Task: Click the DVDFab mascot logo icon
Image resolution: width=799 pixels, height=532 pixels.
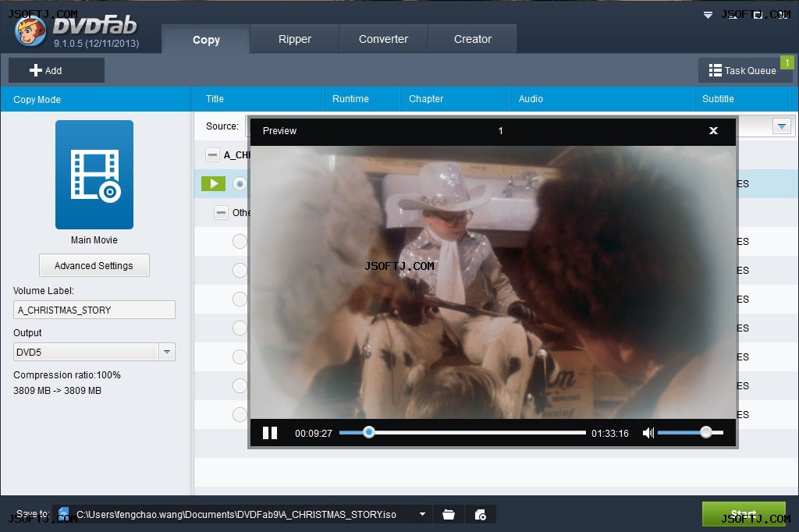Action: click(x=30, y=30)
